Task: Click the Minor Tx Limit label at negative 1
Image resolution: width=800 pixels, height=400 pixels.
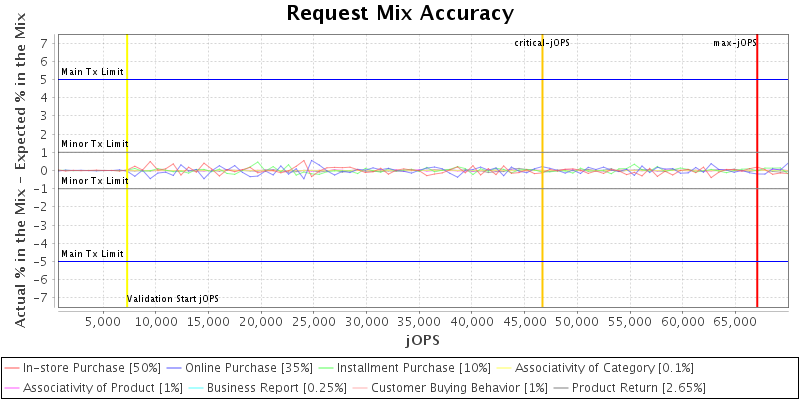Action: coord(95,181)
